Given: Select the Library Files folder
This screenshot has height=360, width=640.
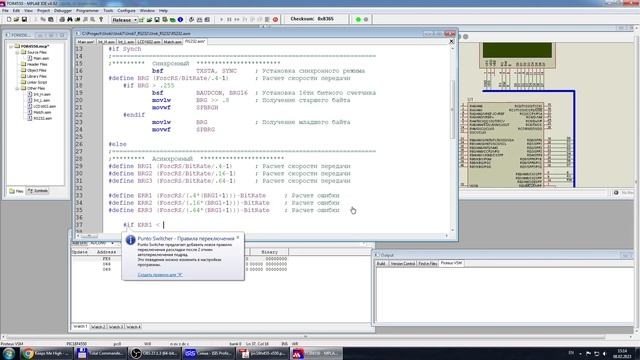Looking at the screenshot, I should tap(37, 76).
